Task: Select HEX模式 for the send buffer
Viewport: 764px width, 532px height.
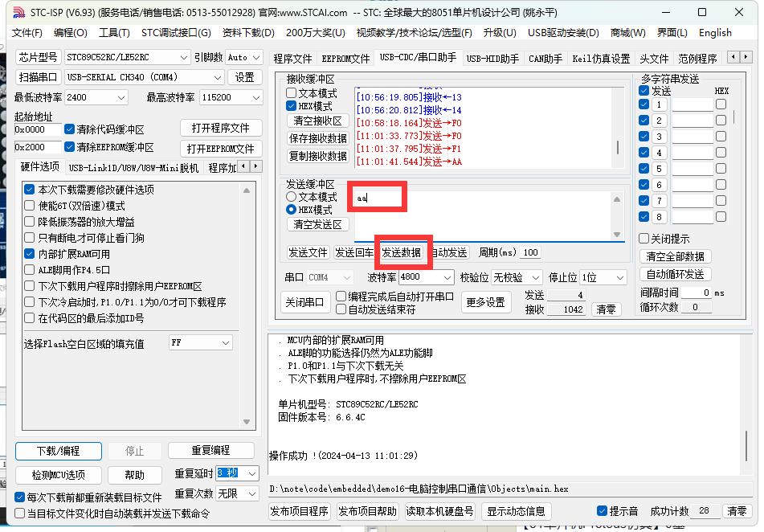Action: (292, 210)
